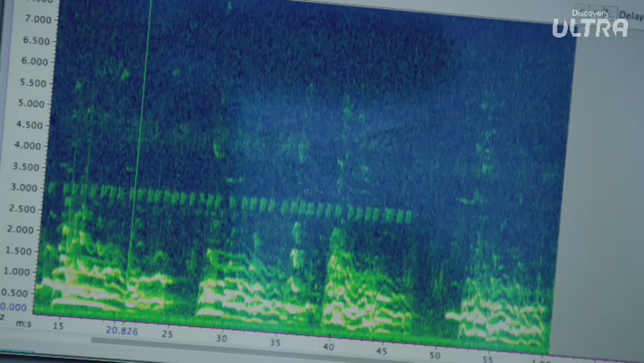Select the 7.000 frequency axis label
This screenshot has height=363, width=644.
point(37,20)
